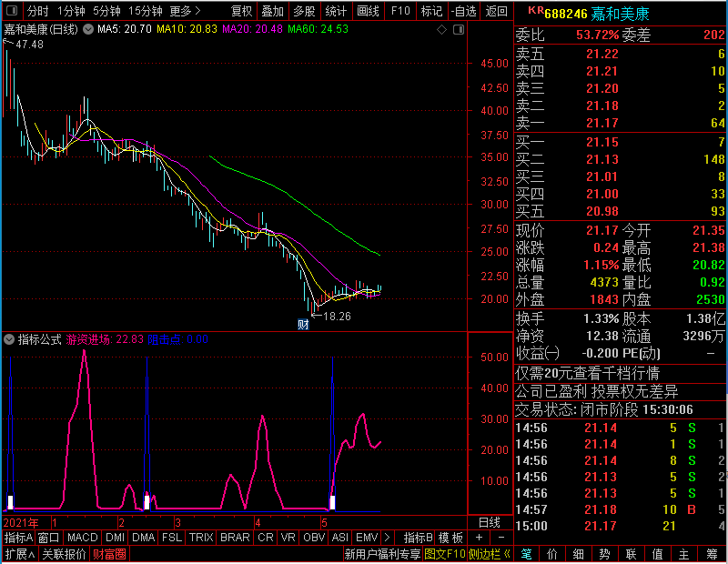This screenshot has height=564, width=728.
Task: Show more indicators with the > arrow
Action: [388, 538]
